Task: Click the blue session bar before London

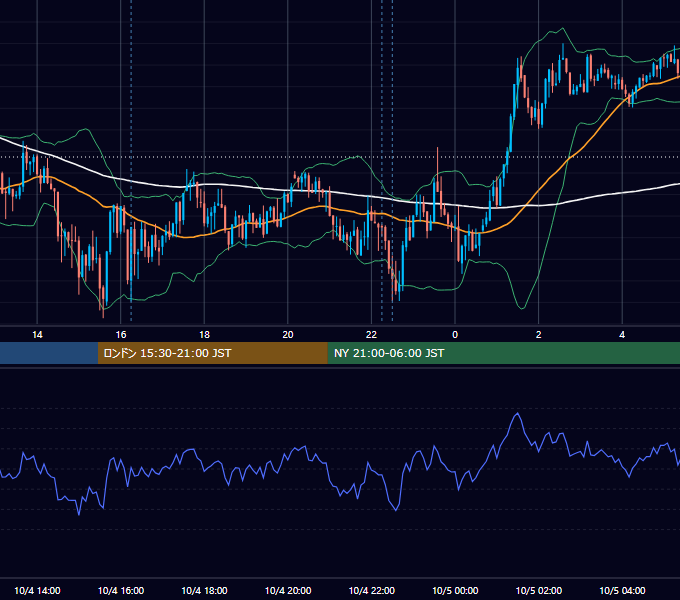Action: (x=49, y=353)
